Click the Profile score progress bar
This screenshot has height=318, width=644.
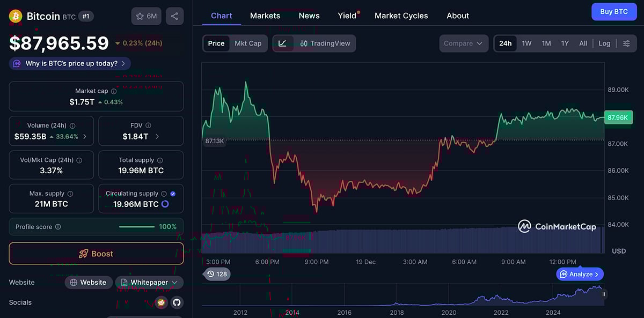click(136, 226)
